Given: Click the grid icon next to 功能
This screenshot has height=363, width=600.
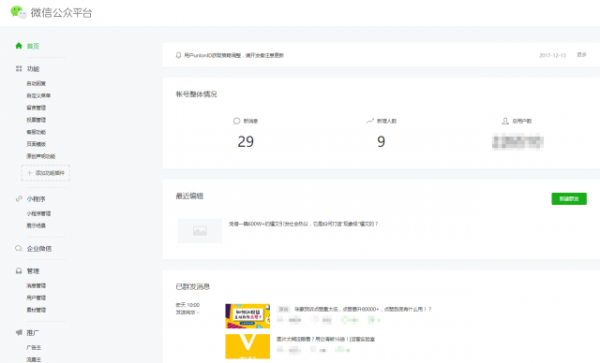Looking at the screenshot, I should [19, 68].
